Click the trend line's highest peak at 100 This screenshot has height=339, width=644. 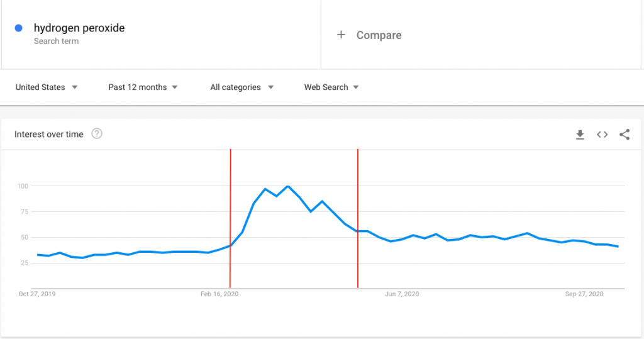[x=288, y=186]
